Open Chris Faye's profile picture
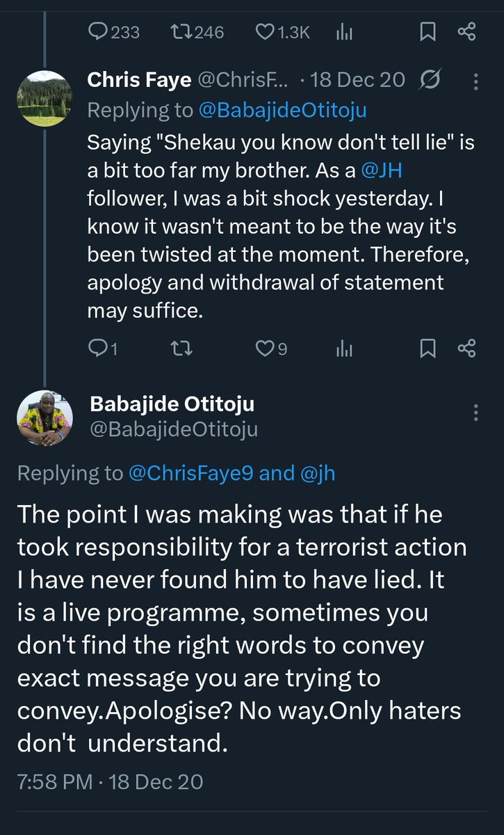Image resolution: width=504 pixels, height=835 pixels. point(44,98)
